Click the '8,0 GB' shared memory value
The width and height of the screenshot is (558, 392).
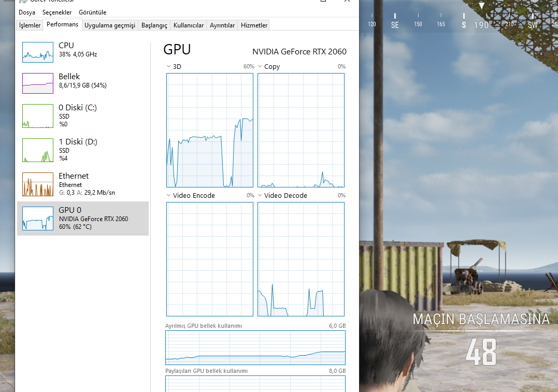(337, 371)
